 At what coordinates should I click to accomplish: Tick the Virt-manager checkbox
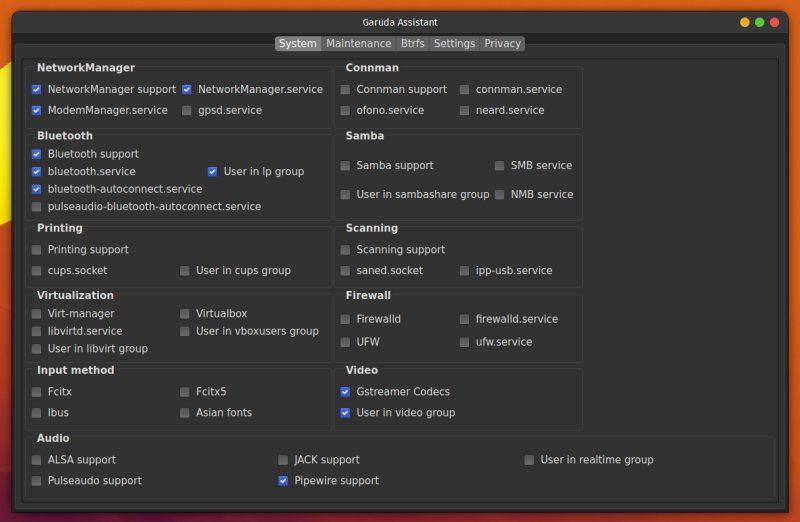point(37,313)
